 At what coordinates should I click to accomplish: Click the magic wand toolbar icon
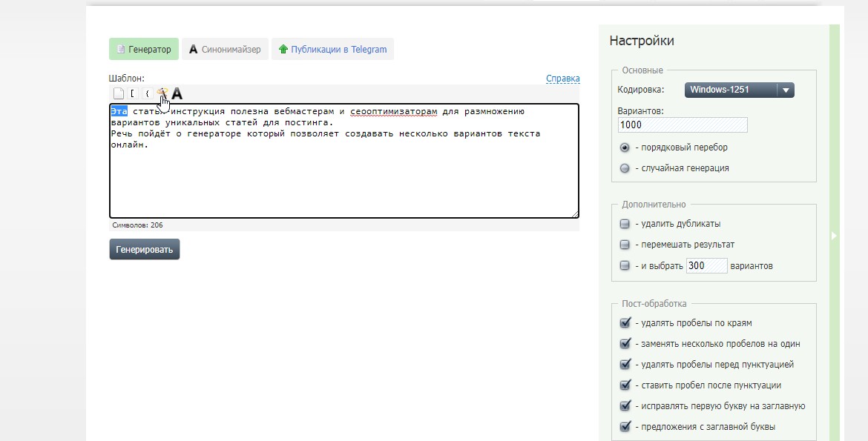pyautogui.click(x=162, y=93)
